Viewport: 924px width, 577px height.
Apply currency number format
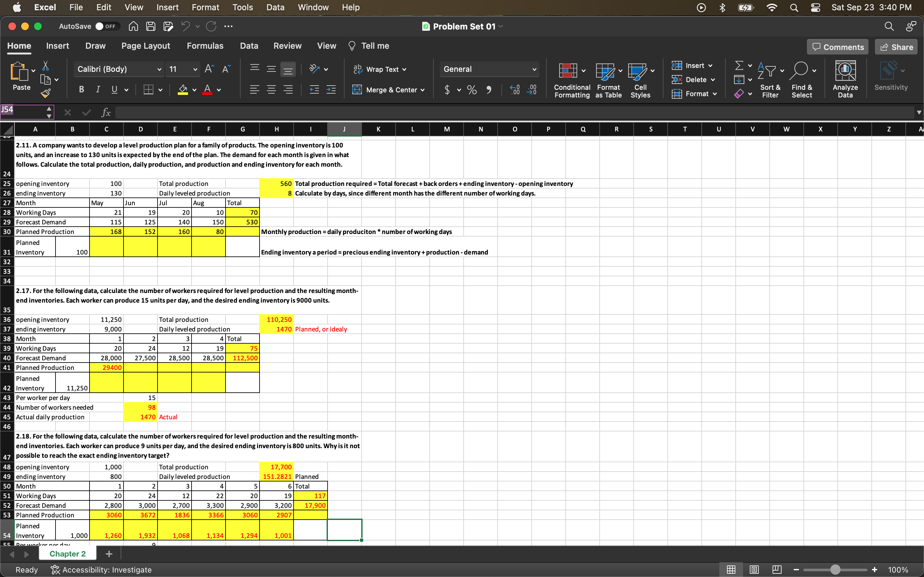pos(448,90)
